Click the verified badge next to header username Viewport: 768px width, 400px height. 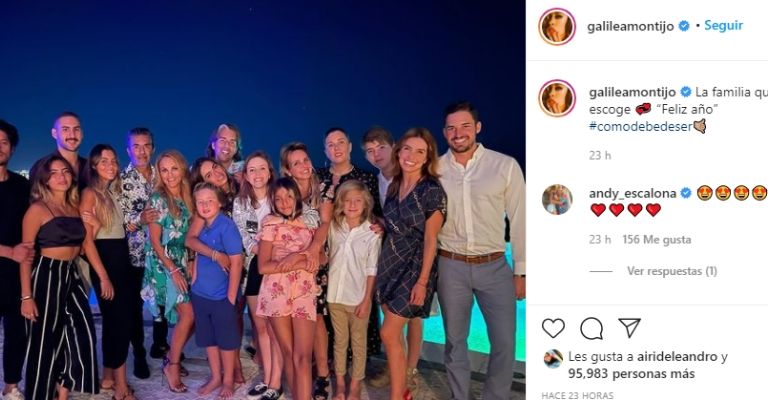684,26
